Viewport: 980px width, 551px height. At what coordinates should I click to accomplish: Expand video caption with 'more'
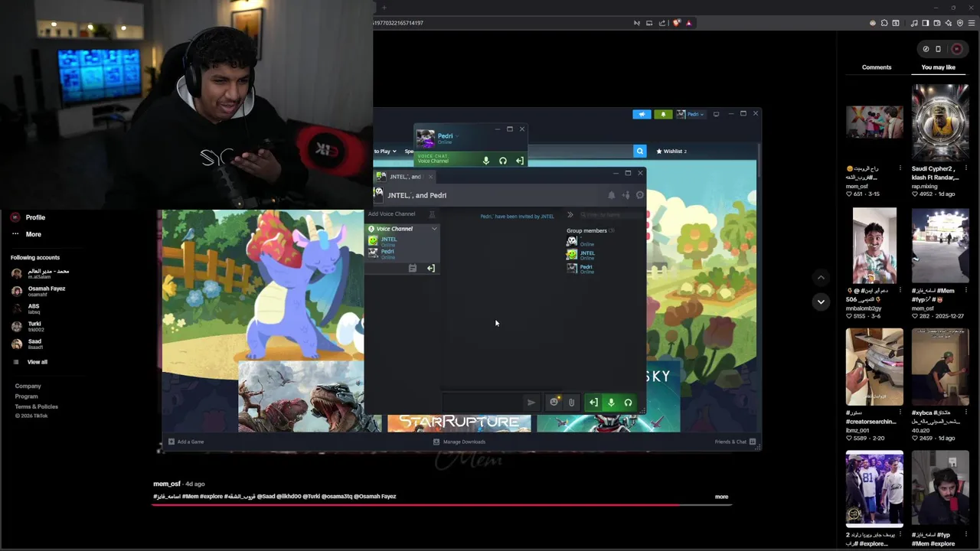coord(721,497)
